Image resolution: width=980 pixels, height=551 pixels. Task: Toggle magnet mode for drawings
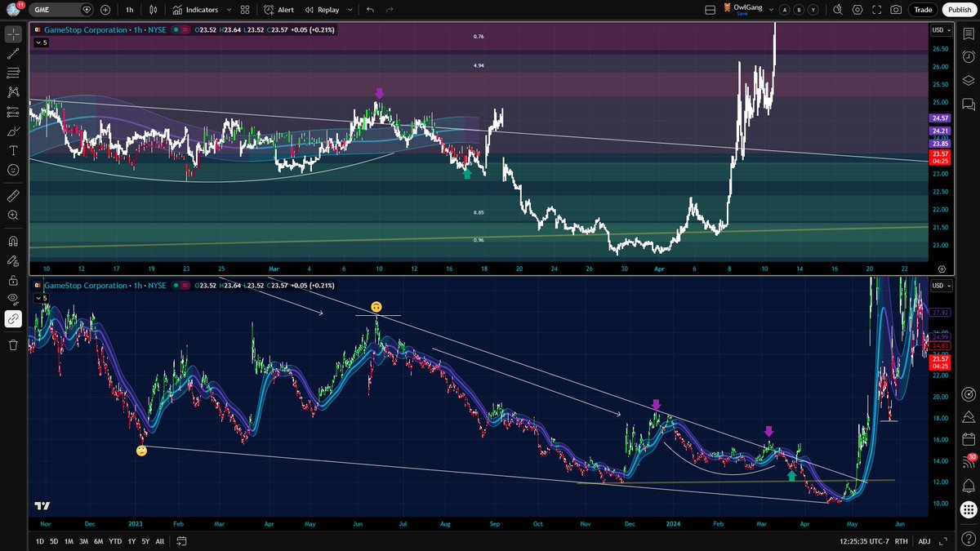click(x=13, y=242)
